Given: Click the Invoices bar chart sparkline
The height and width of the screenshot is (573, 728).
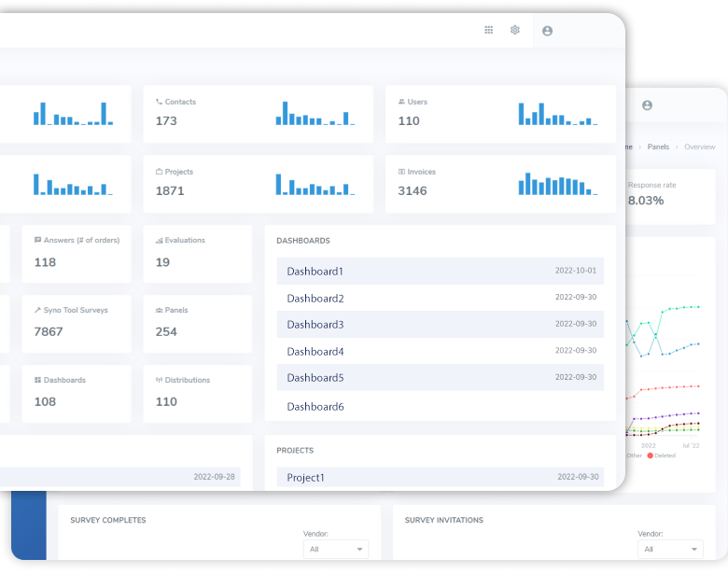Looking at the screenshot, I should coord(558,184).
